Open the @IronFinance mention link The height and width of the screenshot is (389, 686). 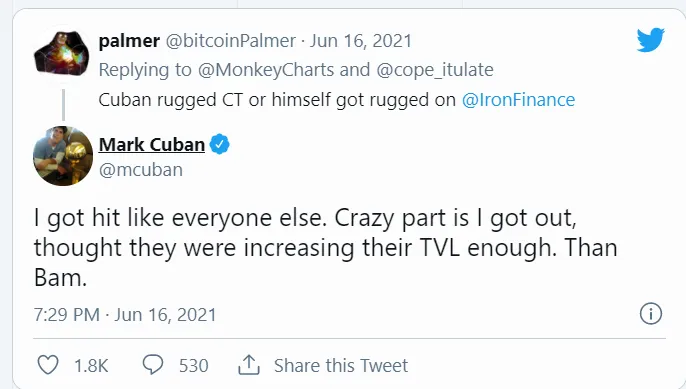(x=518, y=100)
